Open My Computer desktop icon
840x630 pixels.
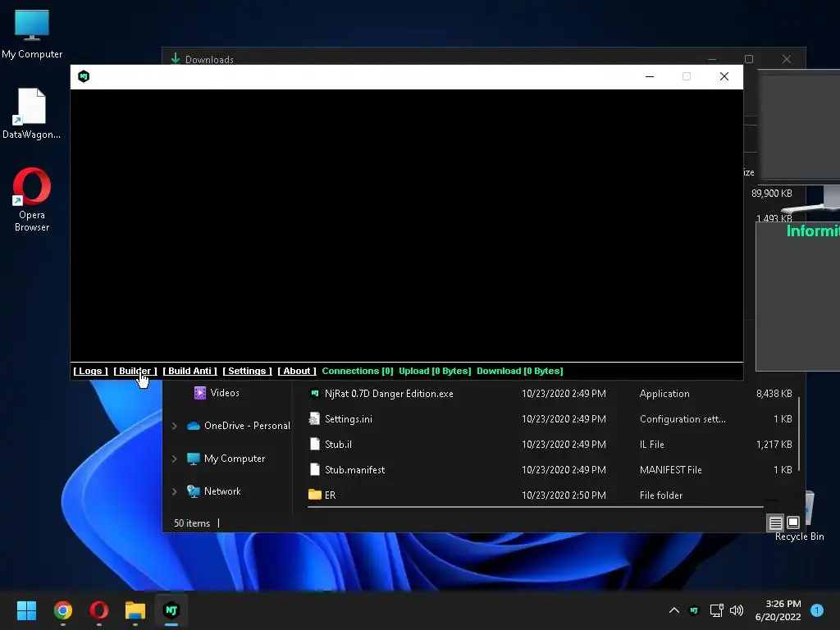coord(32,34)
